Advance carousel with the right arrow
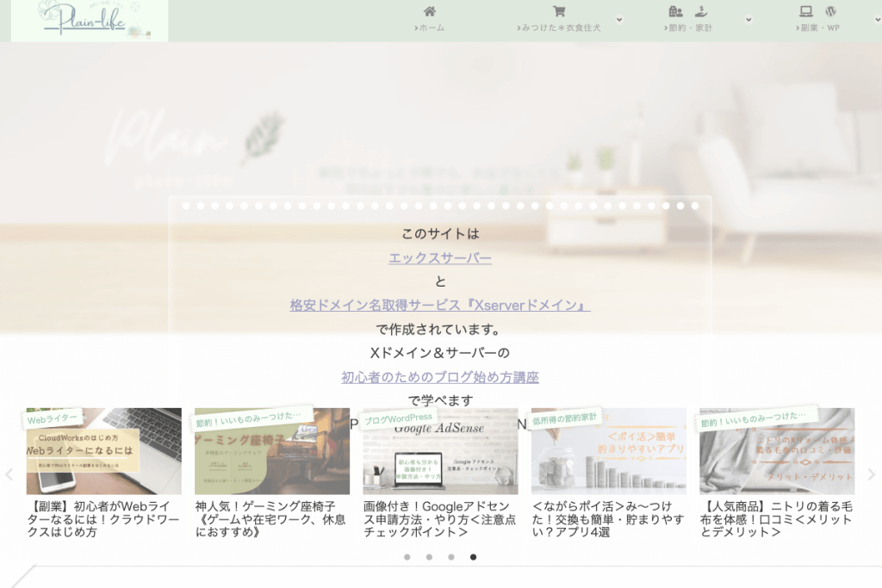This screenshot has height=588, width=882. 873,472
